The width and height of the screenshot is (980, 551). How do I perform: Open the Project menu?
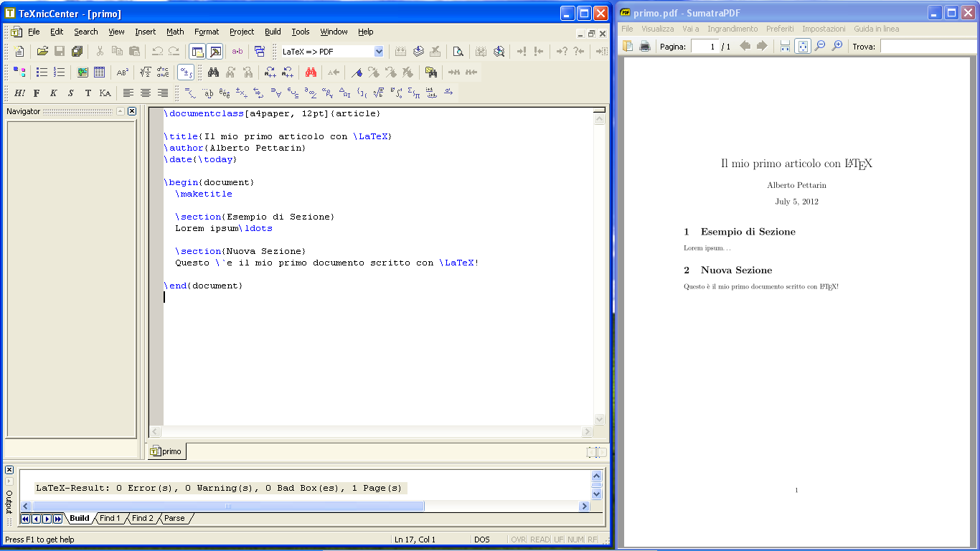click(x=242, y=32)
